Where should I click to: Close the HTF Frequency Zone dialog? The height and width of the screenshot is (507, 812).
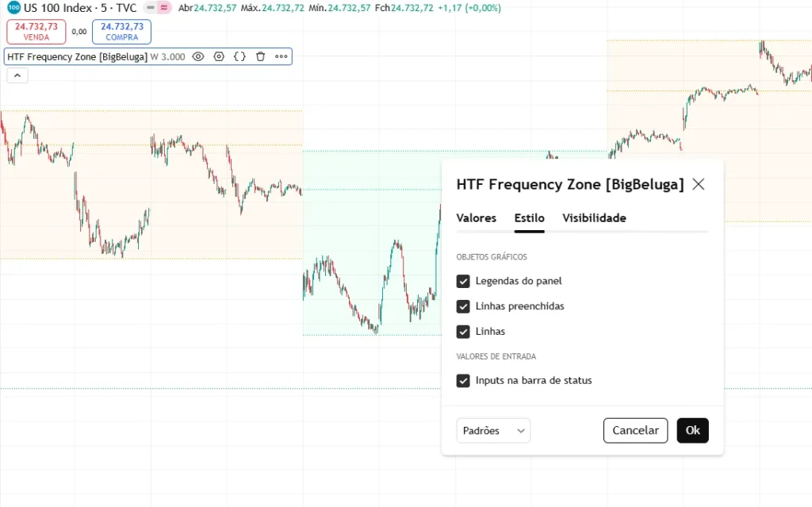(x=698, y=184)
